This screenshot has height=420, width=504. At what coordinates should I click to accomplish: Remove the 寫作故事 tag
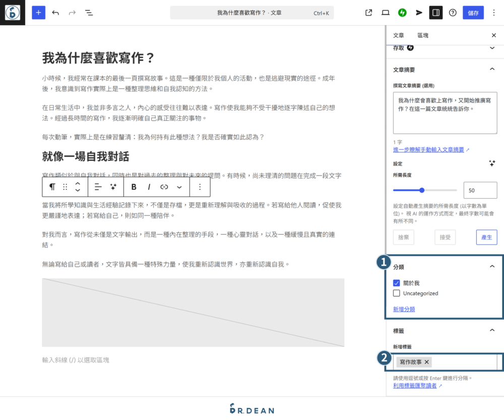[426, 362]
